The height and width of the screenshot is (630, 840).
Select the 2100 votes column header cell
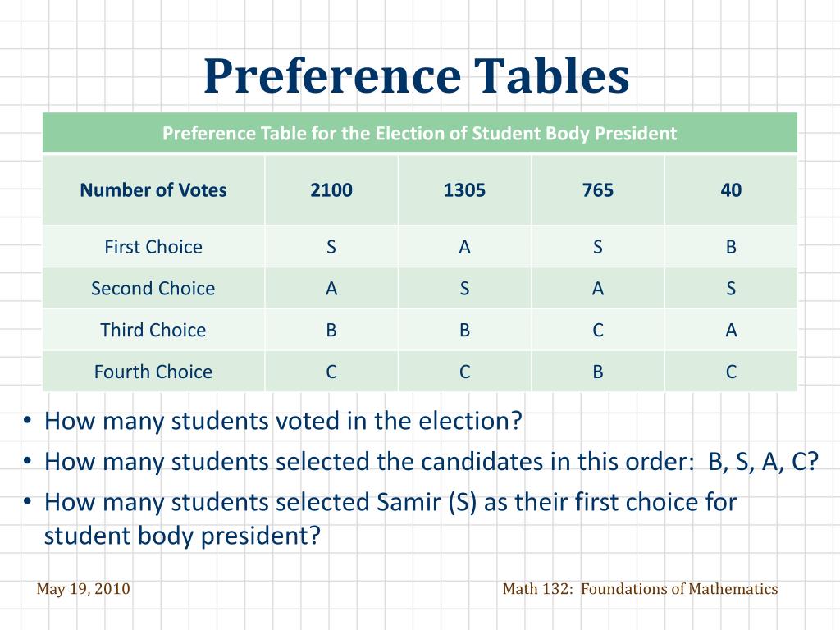(331, 190)
